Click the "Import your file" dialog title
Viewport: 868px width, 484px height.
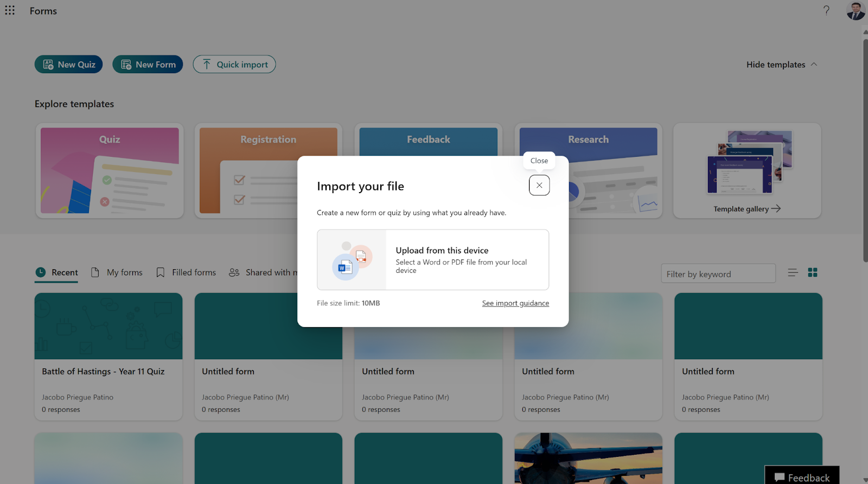361,186
